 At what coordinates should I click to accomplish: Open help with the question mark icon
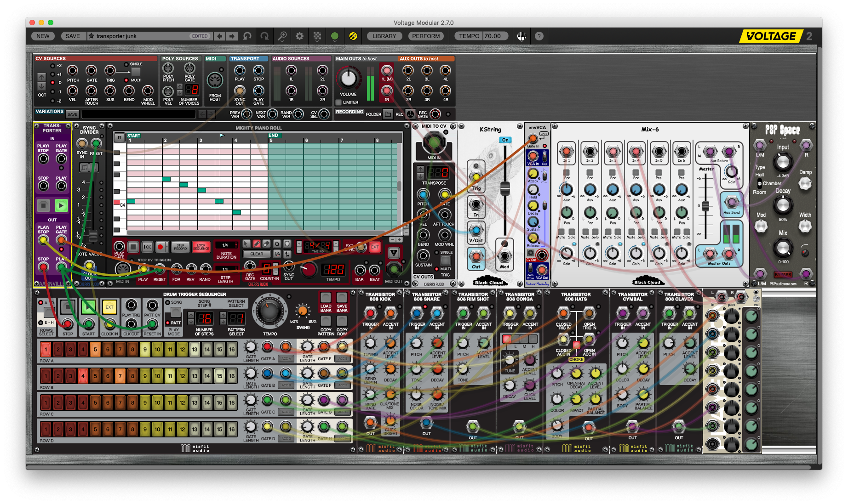tap(539, 36)
